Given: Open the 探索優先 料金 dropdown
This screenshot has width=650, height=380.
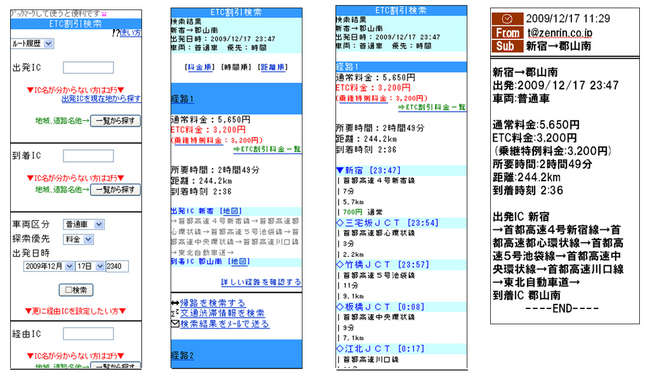Looking at the screenshot, I should (78, 239).
